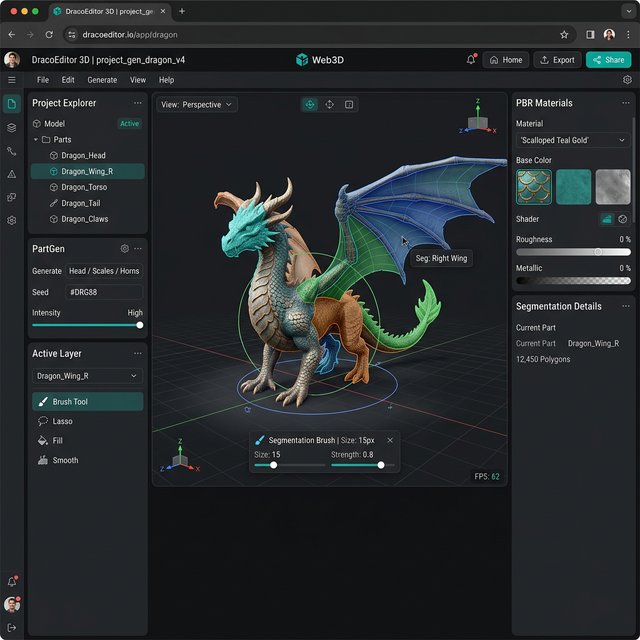
Task: Open settings gear beside menu bar
Action: click(x=627, y=80)
